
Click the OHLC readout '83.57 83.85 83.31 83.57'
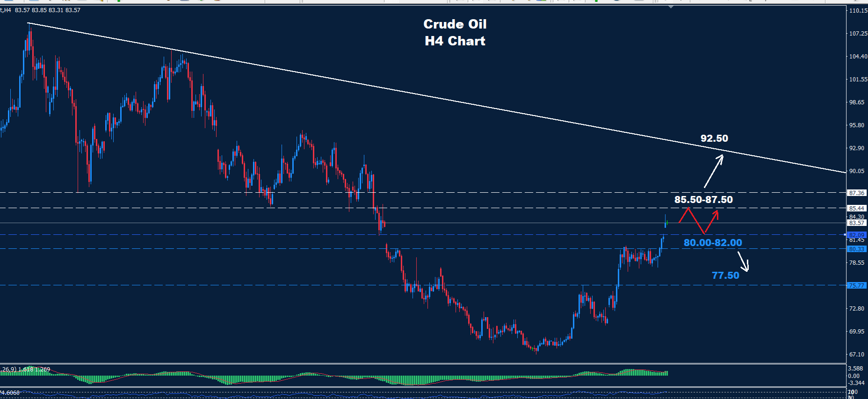(48, 10)
